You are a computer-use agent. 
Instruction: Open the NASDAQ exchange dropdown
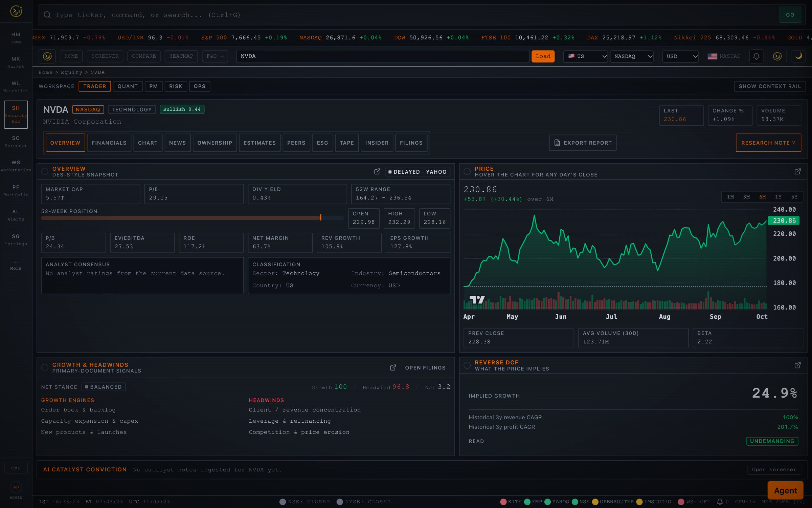tap(632, 56)
